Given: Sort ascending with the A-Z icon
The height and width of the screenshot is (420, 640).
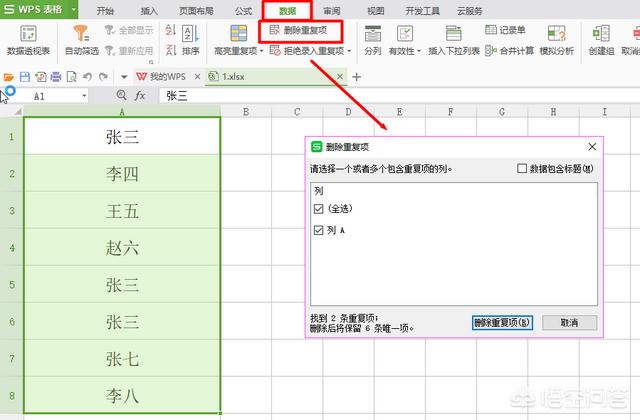Looking at the screenshot, I should click(171, 30).
